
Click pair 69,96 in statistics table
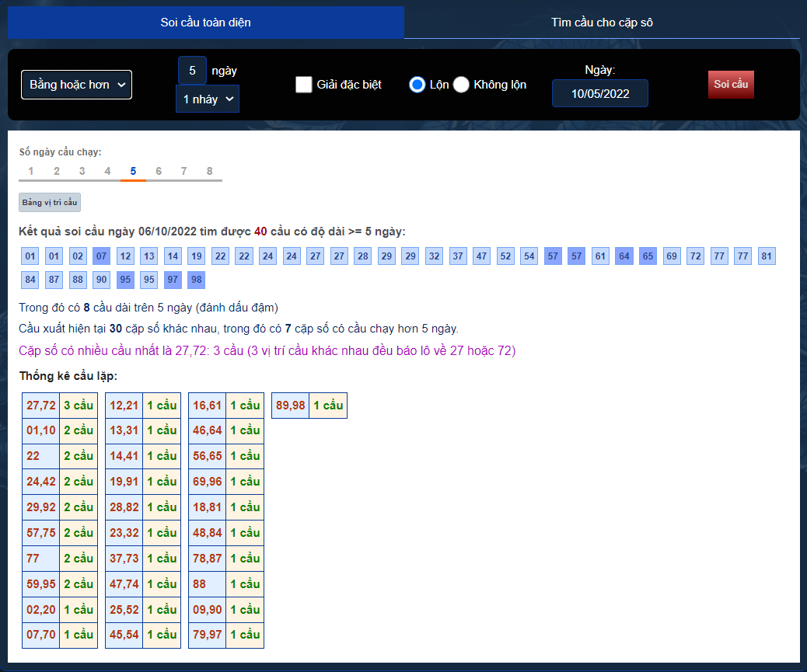208,482
